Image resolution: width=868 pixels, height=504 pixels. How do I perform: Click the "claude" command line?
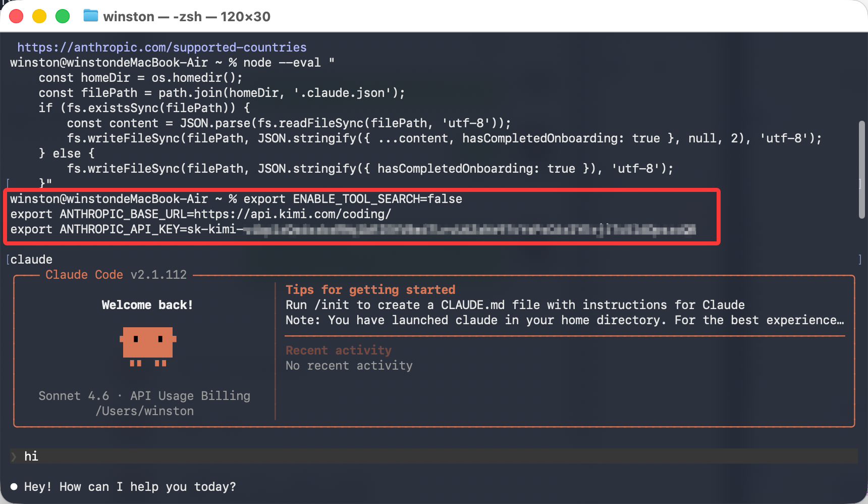point(31,260)
